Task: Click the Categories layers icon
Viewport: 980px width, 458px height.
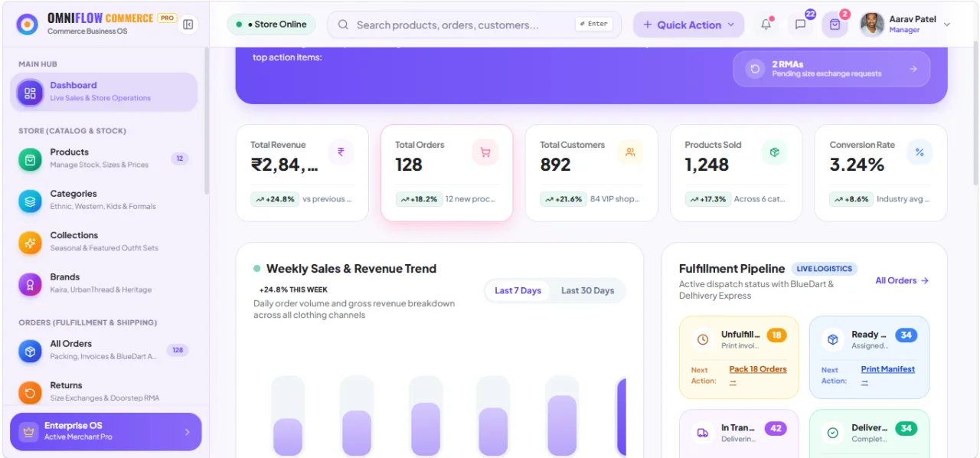Action: 30,201
